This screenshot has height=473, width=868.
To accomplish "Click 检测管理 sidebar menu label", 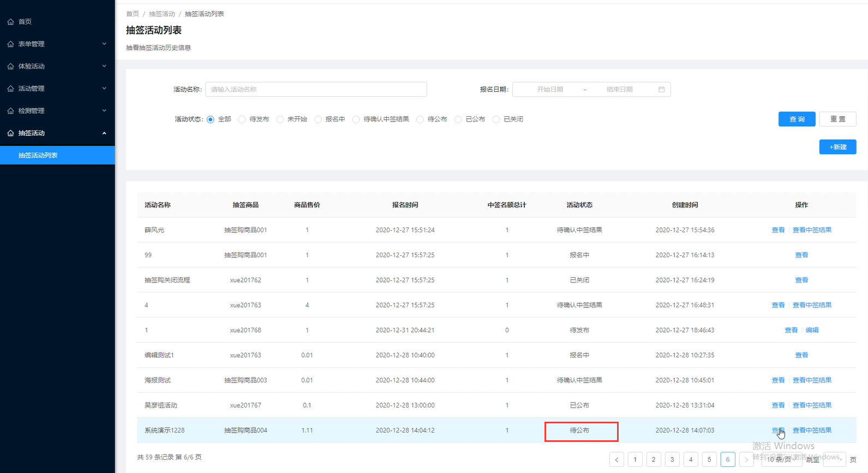I will pyautogui.click(x=32, y=111).
